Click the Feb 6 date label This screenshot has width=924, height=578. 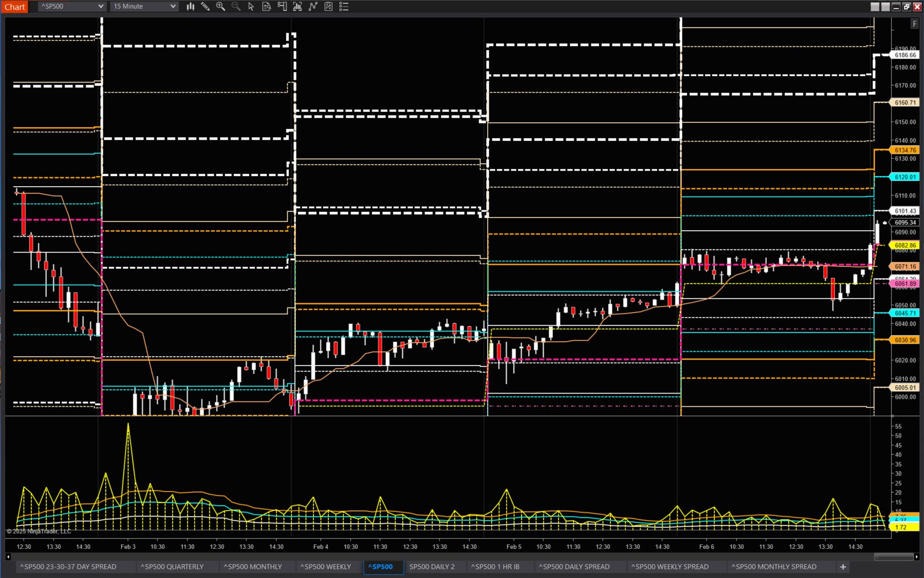point(707,547)
